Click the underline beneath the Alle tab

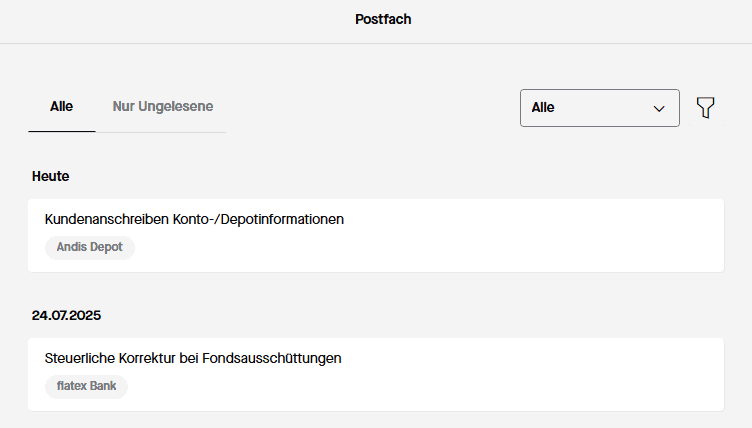pyautogui.click(x=61, y=131)
